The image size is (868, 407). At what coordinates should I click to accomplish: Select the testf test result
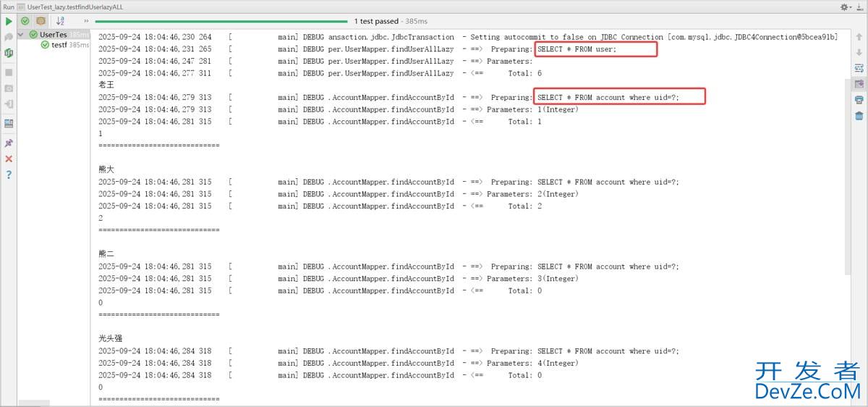click(59, 45)
